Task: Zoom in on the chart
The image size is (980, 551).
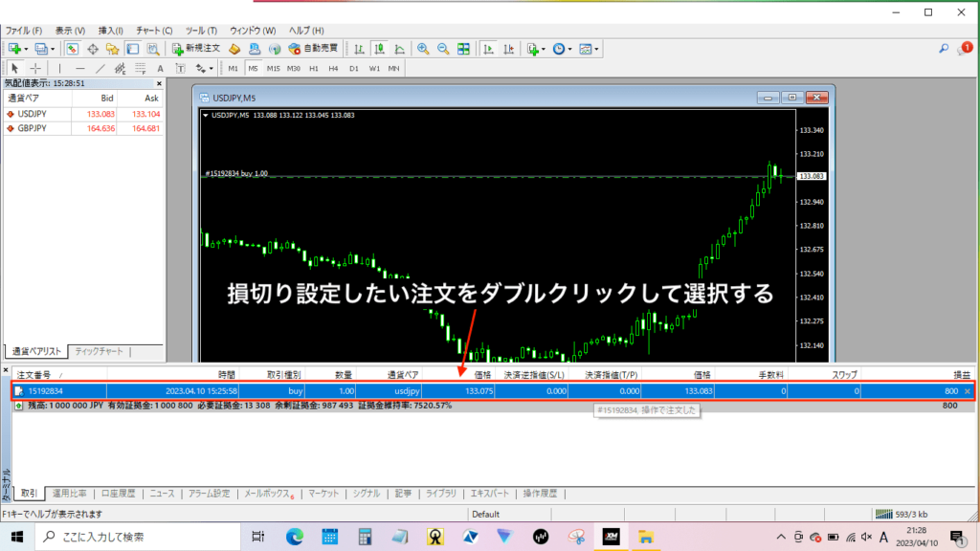Action: [423, 49]
